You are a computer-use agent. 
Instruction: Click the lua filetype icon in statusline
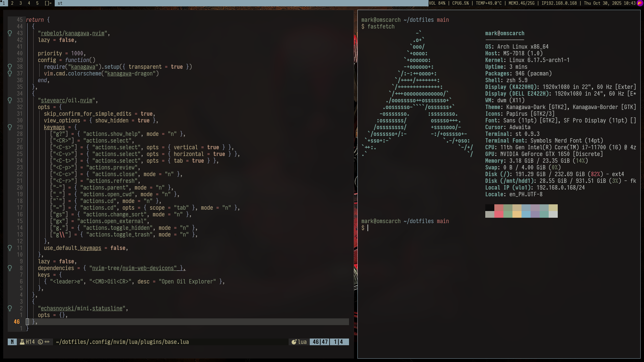pos(294,342)
